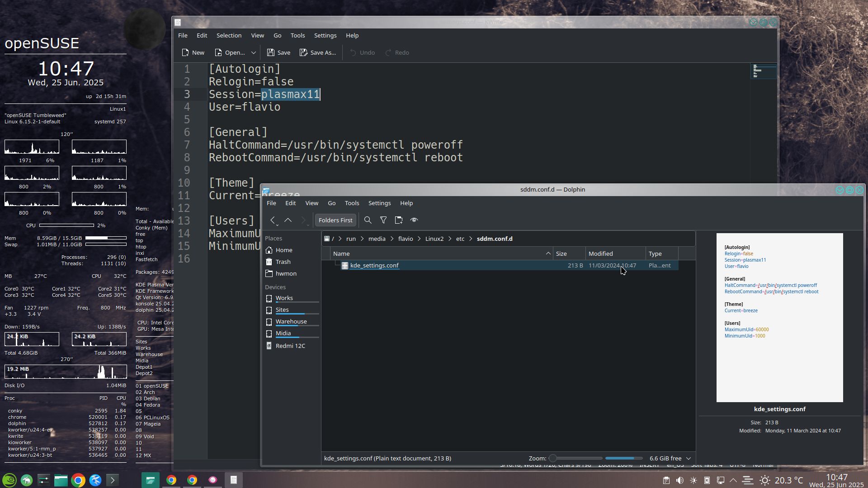Screen dimensions: 868x488
Task: Open clipboard icon in system tray
Action: click(x=666, y=480)
